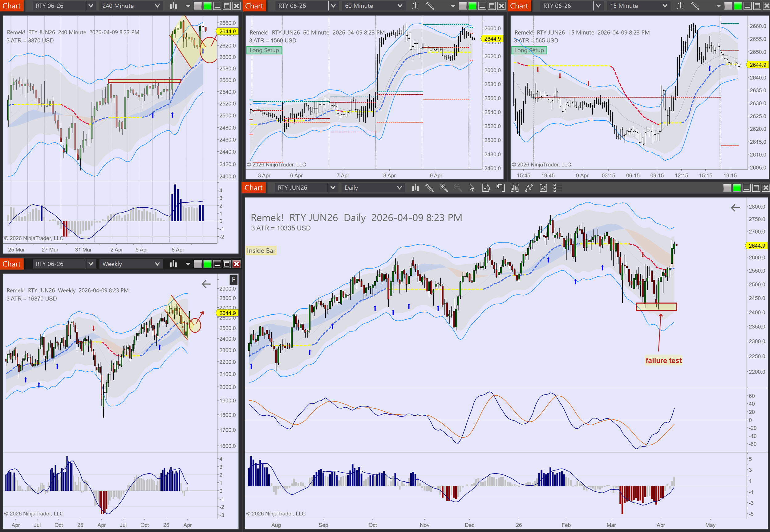Open the Indicators bar-graph icon

(514, 188)
